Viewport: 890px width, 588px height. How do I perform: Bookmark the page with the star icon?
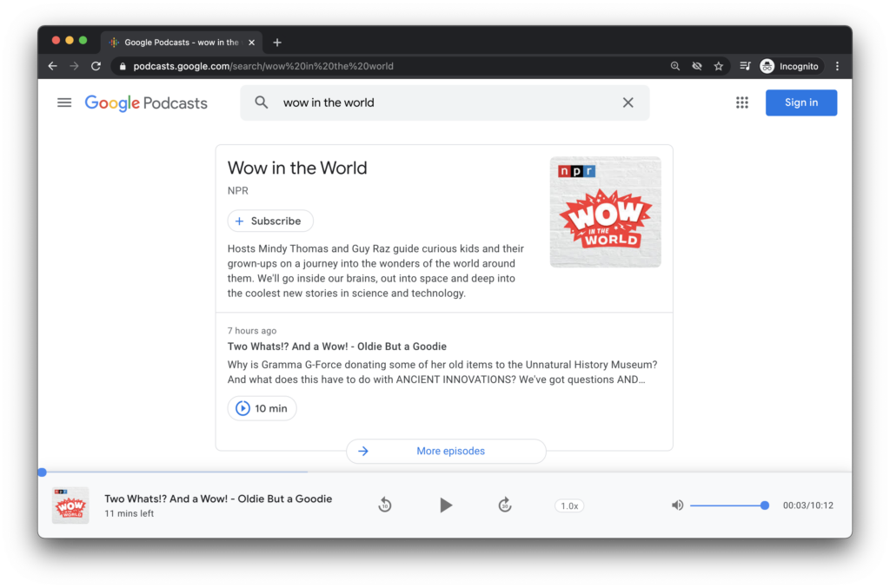point(718,65)
